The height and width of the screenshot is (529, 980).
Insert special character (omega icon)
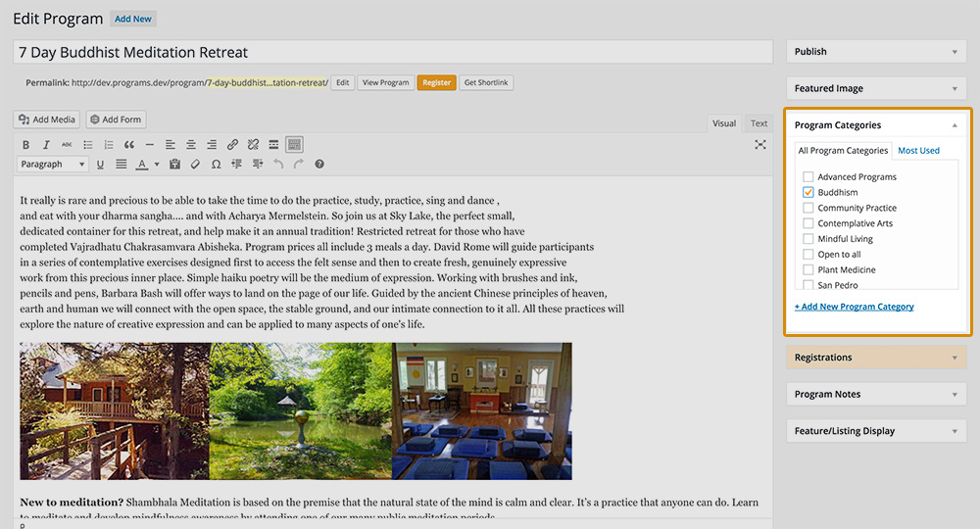click(x=216, y=165)
